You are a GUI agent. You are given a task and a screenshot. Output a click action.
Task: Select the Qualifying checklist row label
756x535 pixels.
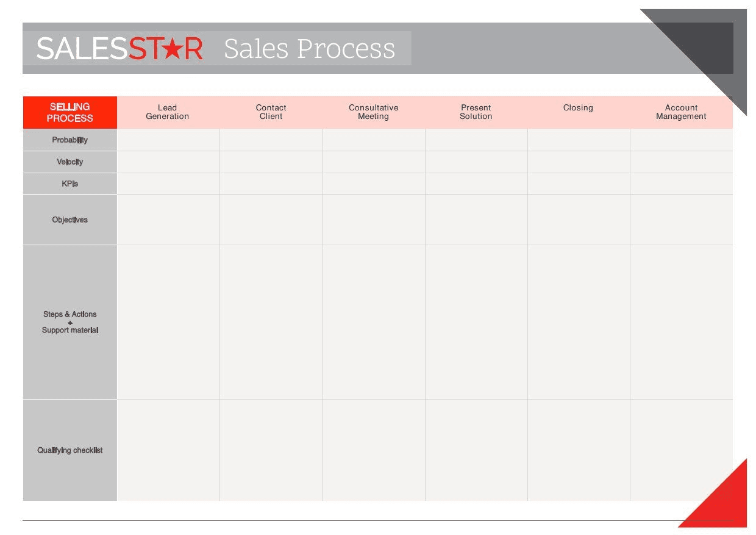point(70,450)
